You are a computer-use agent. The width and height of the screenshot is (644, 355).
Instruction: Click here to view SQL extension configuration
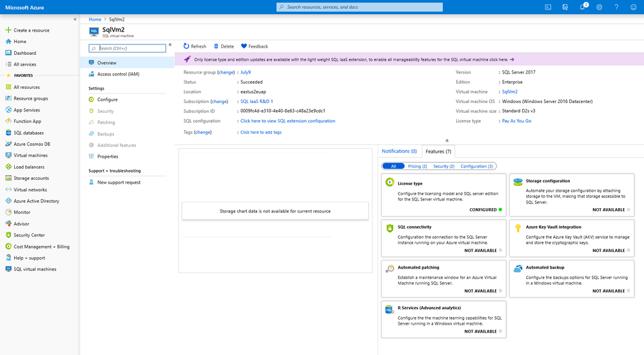[x=288, y=121]
